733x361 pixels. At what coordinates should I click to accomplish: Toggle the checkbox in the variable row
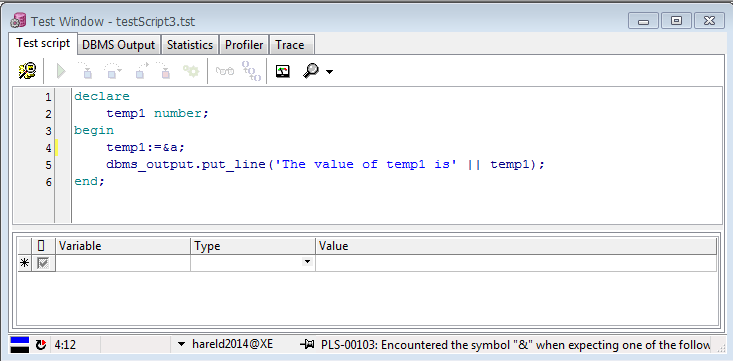(43, 263)
